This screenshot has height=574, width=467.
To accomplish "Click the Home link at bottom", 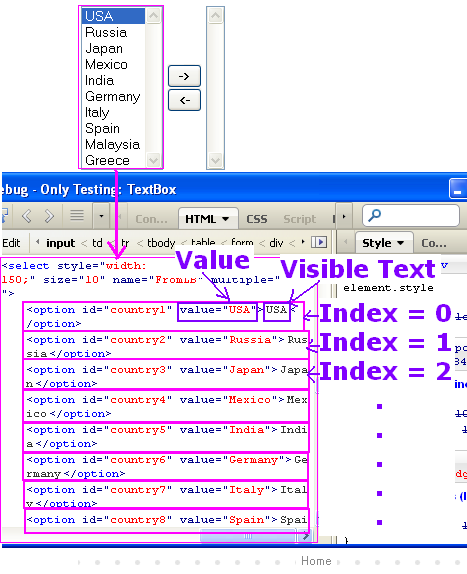I will point(316,561).
